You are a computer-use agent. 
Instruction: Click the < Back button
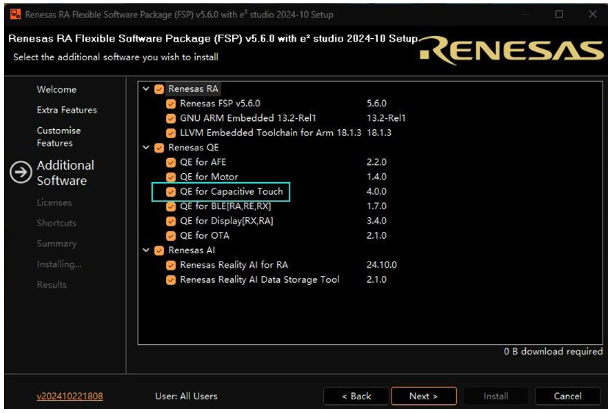pyautogui.click(x=356, y=396)
